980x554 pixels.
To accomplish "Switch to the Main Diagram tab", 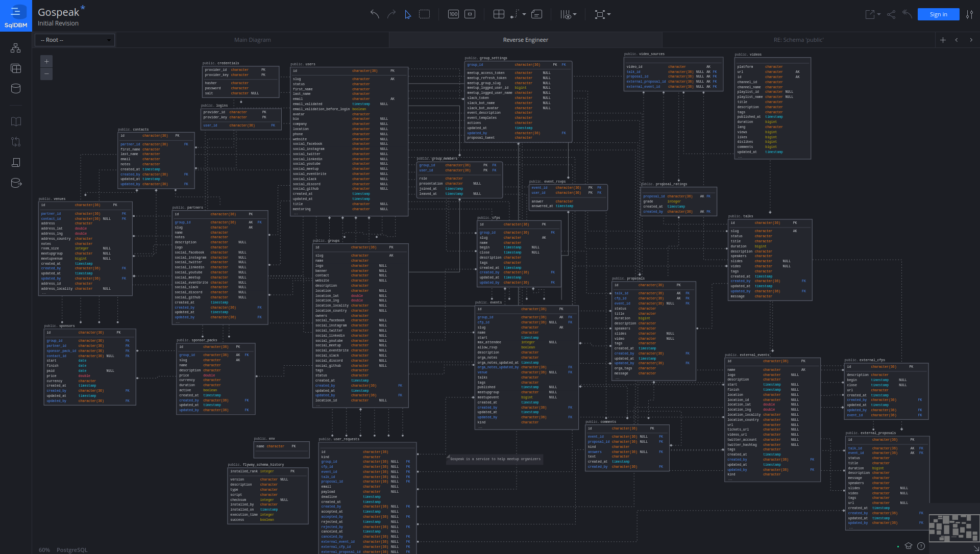I will [x=252, y=40].
